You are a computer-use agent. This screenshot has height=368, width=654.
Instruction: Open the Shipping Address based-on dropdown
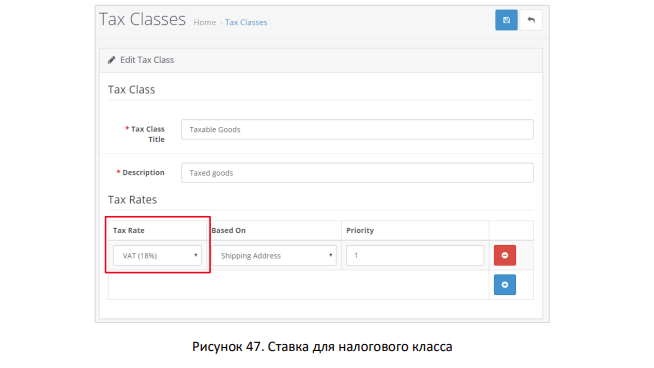[274, 255]
